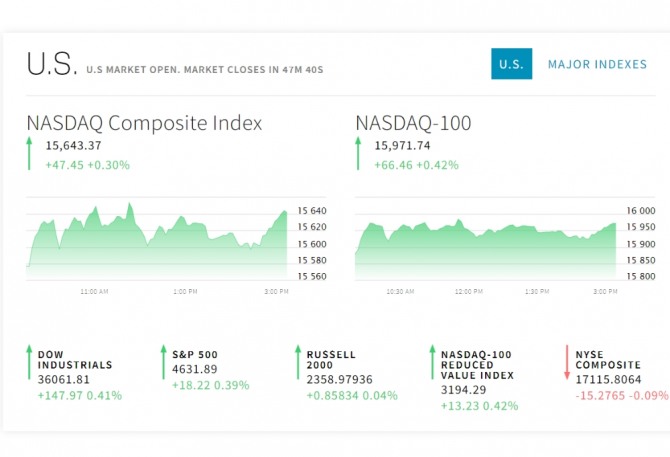
Task: Click green up arrow beside NASDAQ-100 value
Action: click(x=359, y=155)
